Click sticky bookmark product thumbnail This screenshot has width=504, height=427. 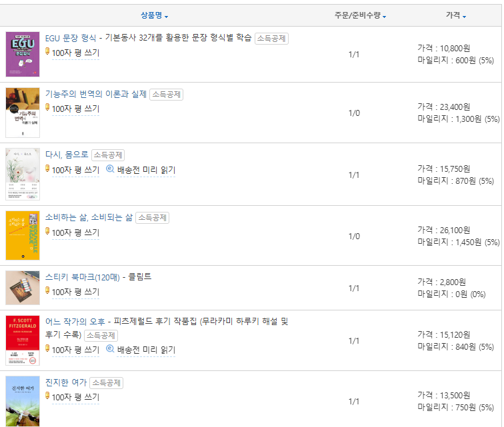pyautogui.click(x=23, y=288)
